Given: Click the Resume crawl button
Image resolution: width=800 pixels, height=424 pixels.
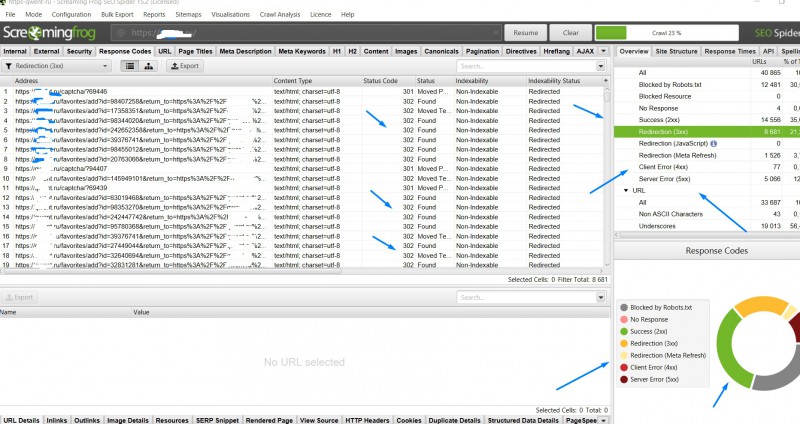Looking at the screenshot, I should [x=526, y=33].
